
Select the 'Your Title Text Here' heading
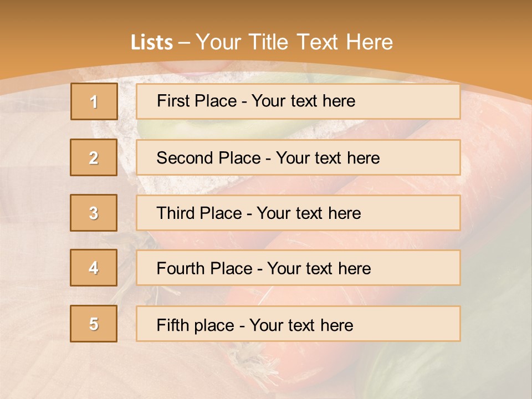tap(294, 42)
